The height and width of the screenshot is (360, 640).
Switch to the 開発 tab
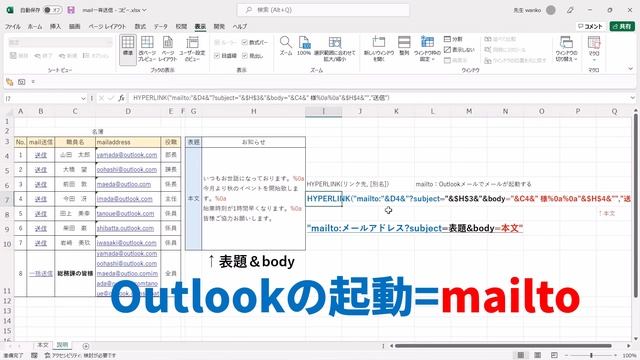(219, 27)
